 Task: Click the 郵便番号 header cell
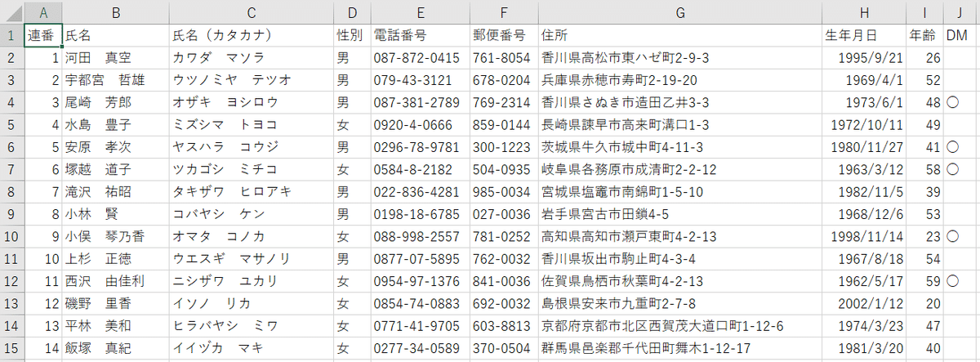[x=503, y=36]
